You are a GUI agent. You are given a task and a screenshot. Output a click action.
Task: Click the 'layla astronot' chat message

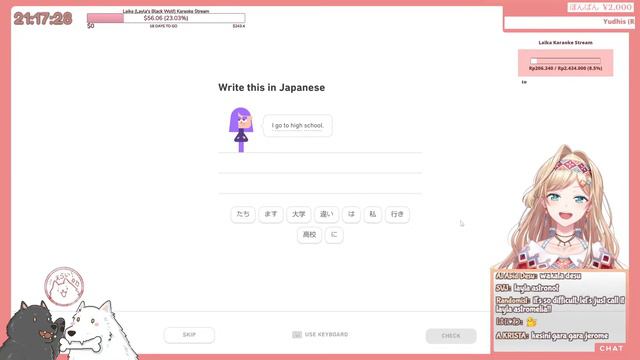[527, 288]
